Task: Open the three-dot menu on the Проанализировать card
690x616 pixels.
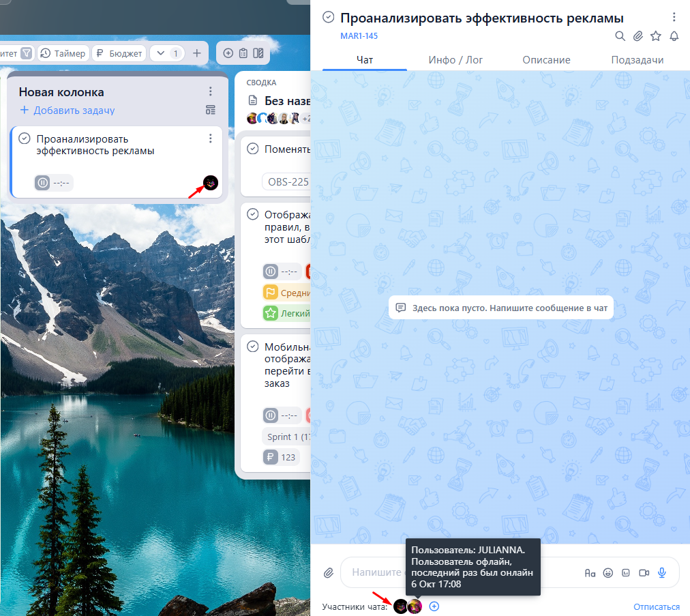Action: [211, 138]
